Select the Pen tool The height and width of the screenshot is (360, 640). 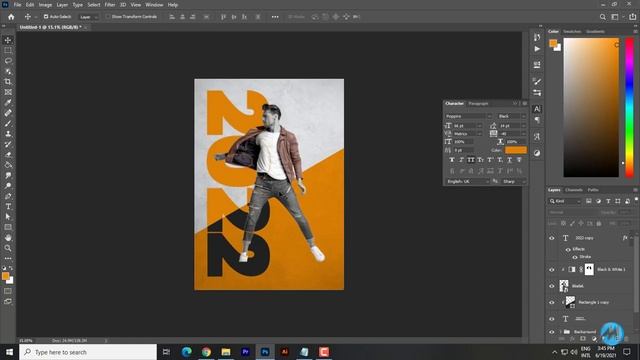click(8, 196)
